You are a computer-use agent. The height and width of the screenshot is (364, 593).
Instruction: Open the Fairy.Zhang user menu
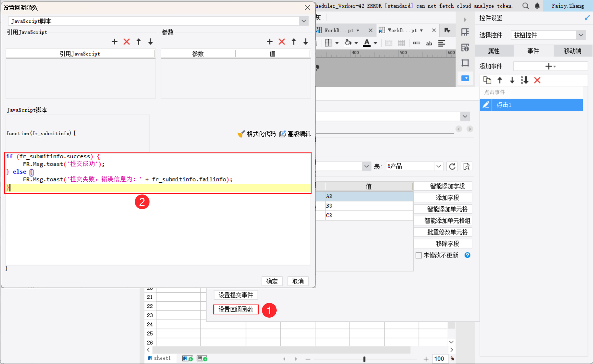coord(568,6)
